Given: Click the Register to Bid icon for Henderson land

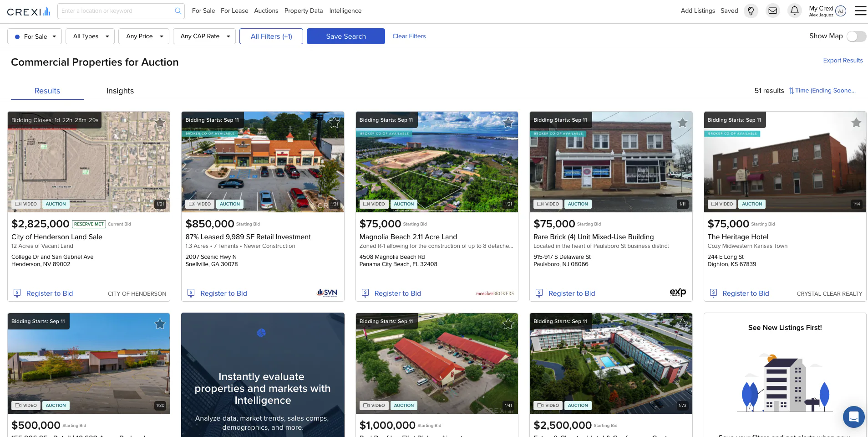Looking at the screenshot, I should 17,293.
